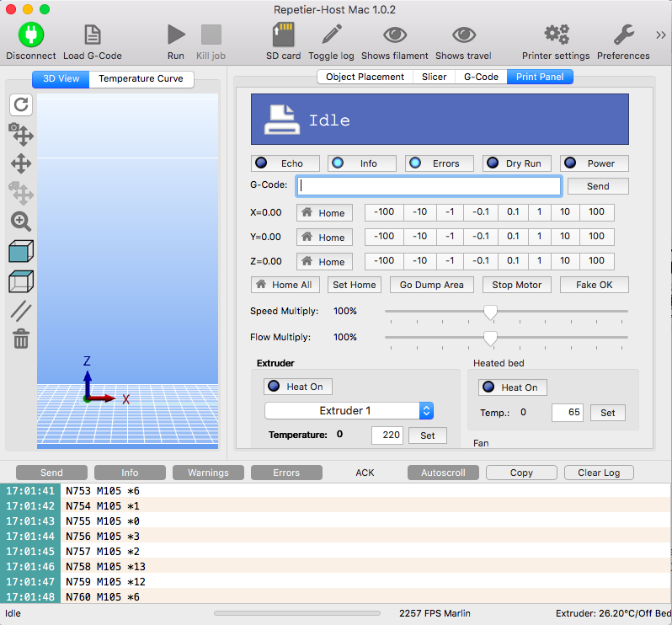
Task: Toggle Shows travel eye icon
Action: pos(464,35)
